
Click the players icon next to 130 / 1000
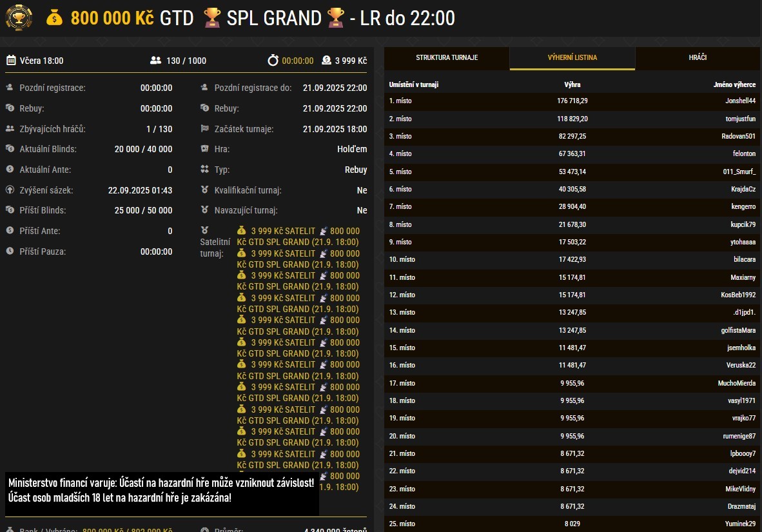tap(155, 61)
